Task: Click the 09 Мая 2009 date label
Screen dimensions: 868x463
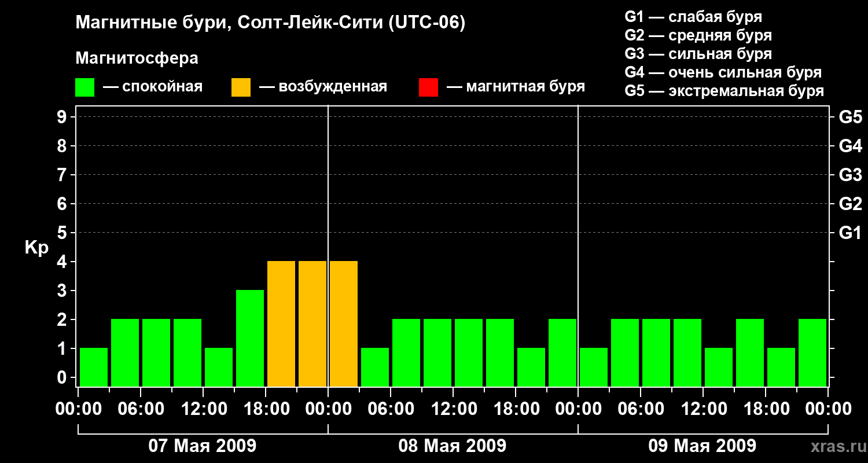Action: coord(703,446)
